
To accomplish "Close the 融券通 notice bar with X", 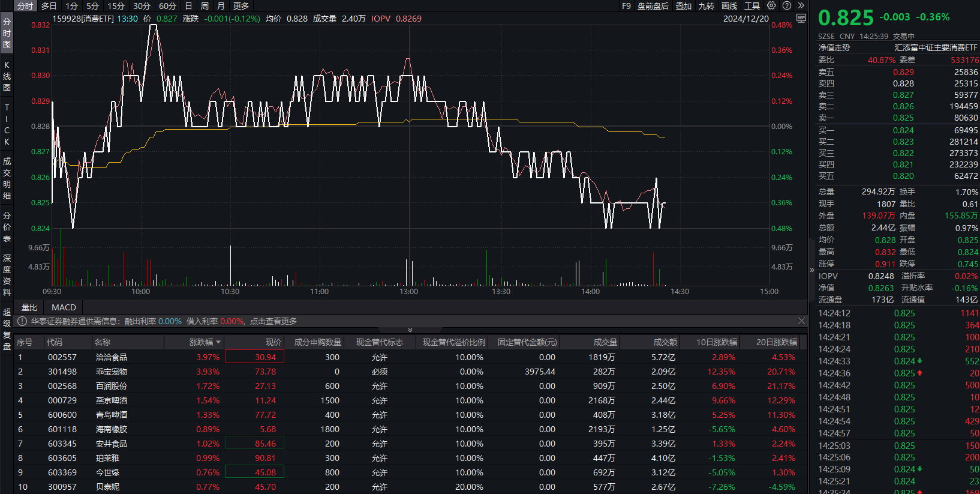I will 801,321.
